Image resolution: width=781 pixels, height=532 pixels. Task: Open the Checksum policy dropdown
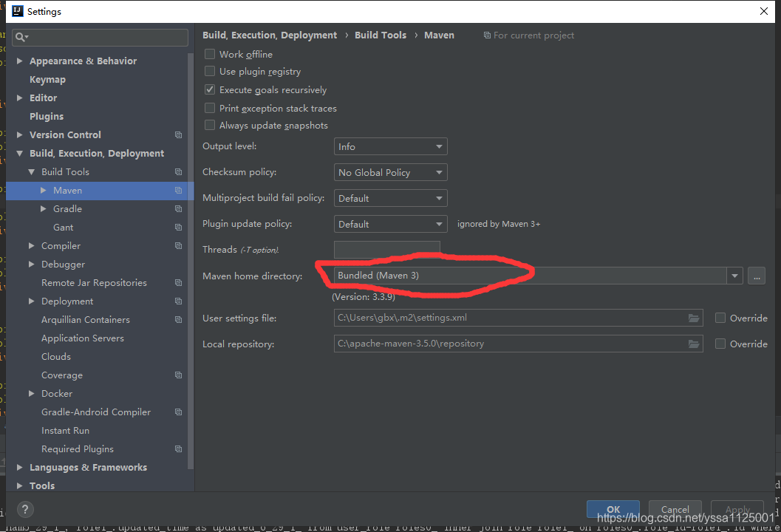(x=390, y=172)
